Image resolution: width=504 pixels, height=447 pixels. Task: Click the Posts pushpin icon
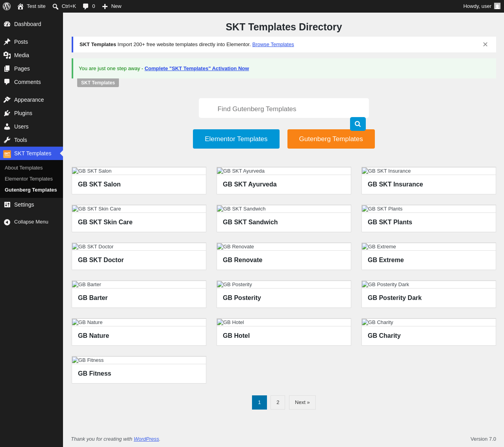(7, 42)
